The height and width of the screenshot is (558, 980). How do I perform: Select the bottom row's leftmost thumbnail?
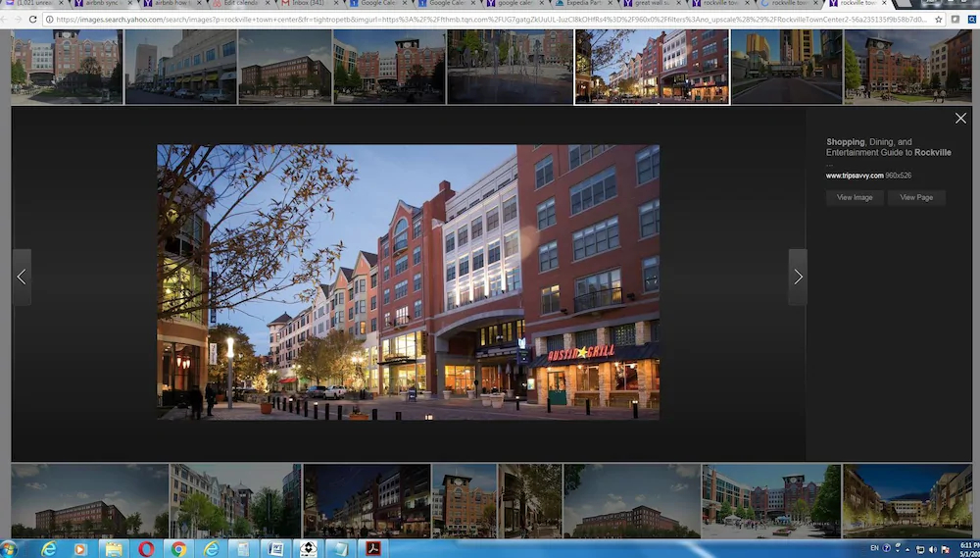tap(89, 500)
